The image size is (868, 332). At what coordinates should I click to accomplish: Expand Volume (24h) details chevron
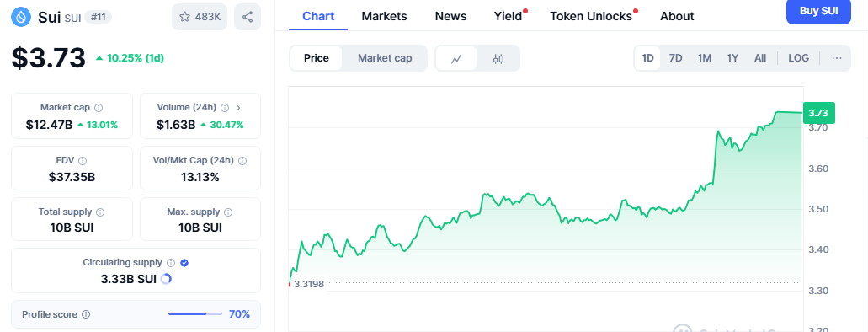[238, 108]
